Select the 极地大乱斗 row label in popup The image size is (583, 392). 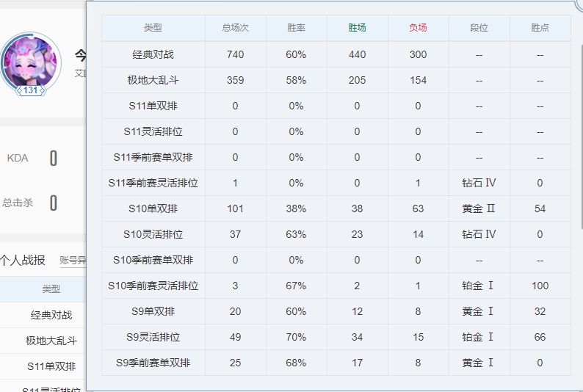(153, 80)
